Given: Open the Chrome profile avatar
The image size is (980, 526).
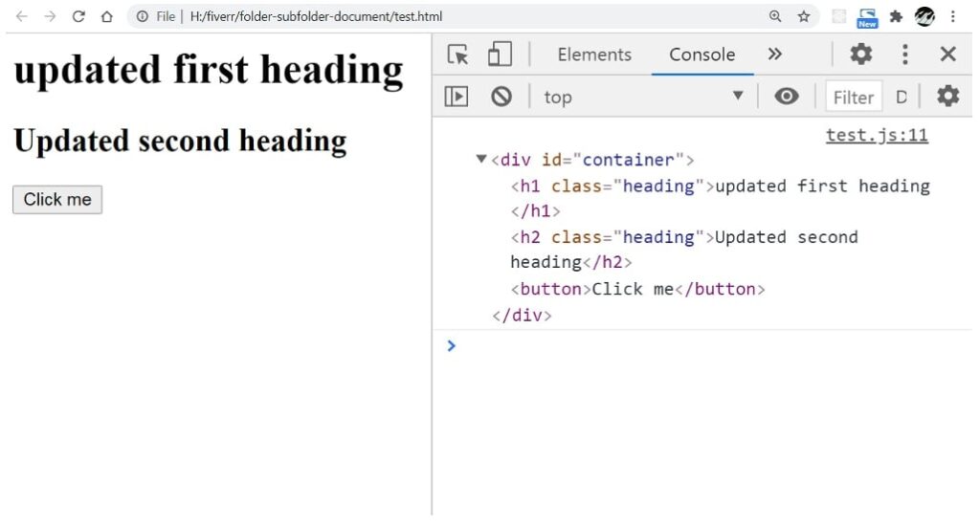Looking at the screenshot, I should pyautogui.click(x=924, y=16).
